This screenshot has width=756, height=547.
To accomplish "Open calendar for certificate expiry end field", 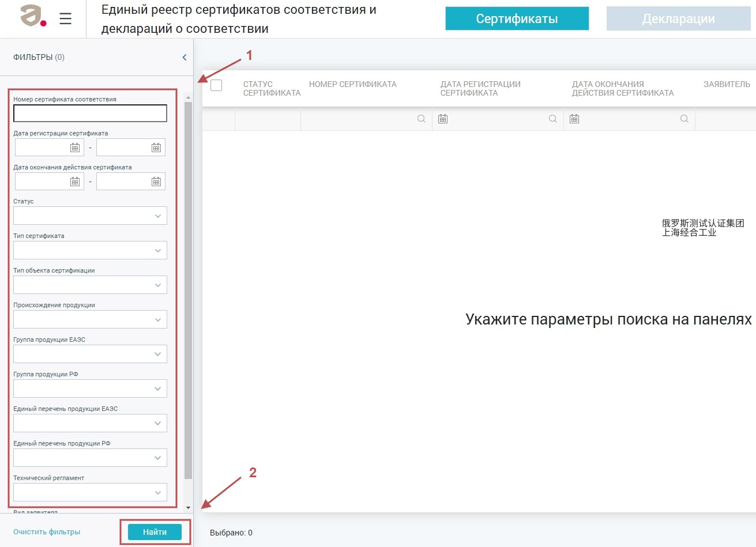I will click(x=156, y=182).
